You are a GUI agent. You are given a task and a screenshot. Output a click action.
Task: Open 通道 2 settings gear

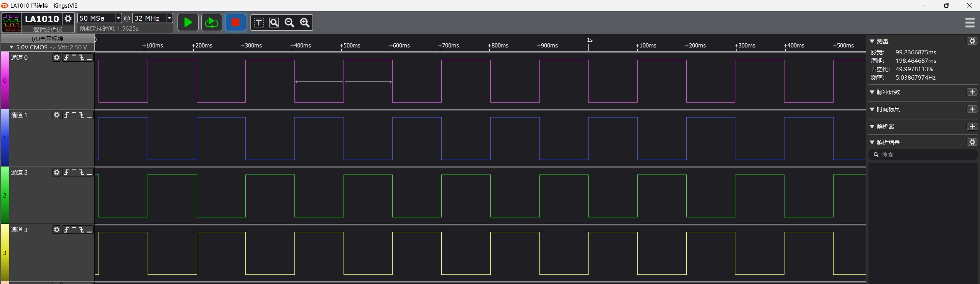(x=57, y=172)
